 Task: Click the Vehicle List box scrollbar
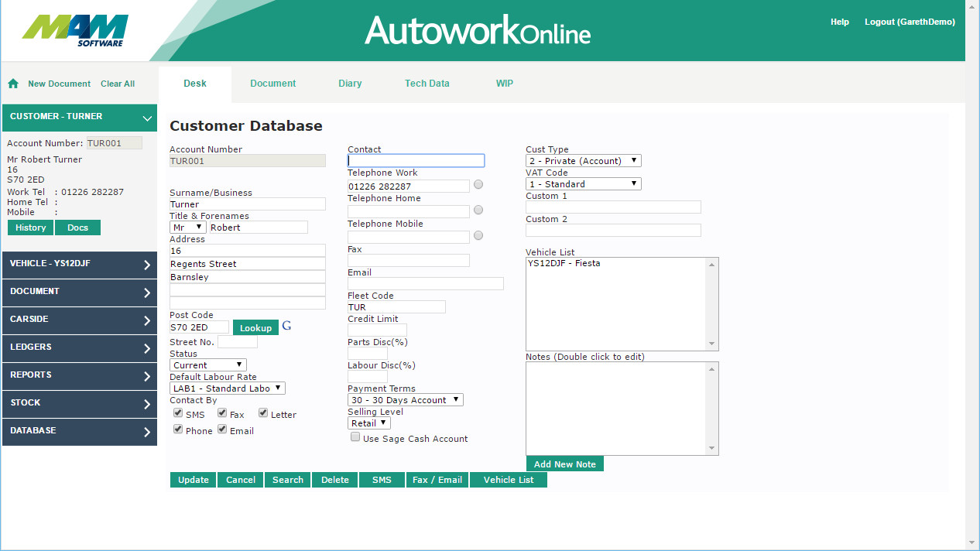click(712, 303)
